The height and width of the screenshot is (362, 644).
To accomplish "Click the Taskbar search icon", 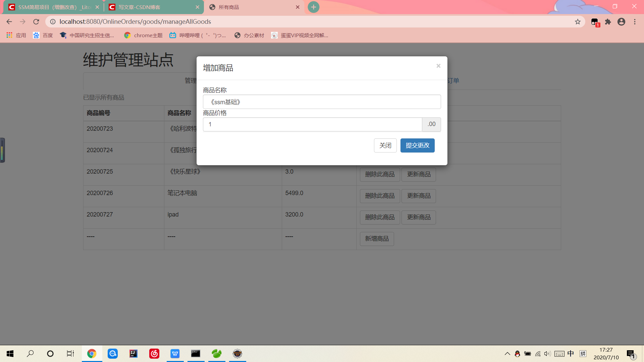I will [x=30, y=354].
